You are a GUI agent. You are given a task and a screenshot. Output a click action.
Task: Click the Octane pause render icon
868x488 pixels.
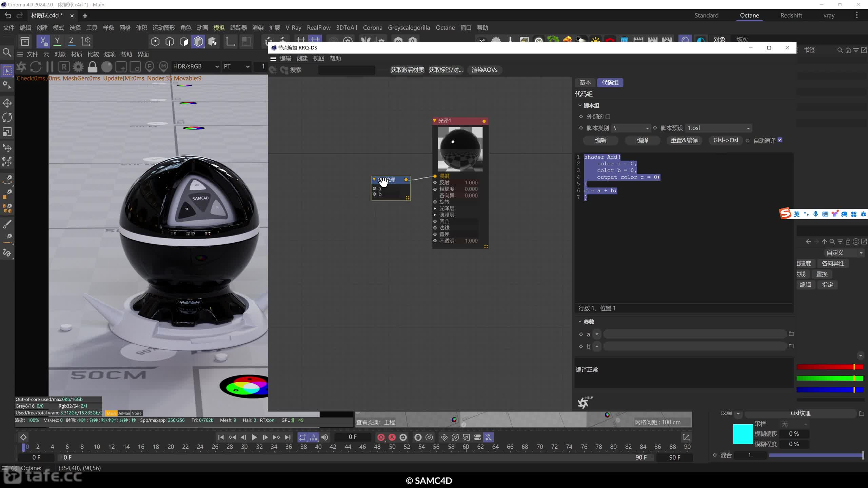click(x=50, y=67)
